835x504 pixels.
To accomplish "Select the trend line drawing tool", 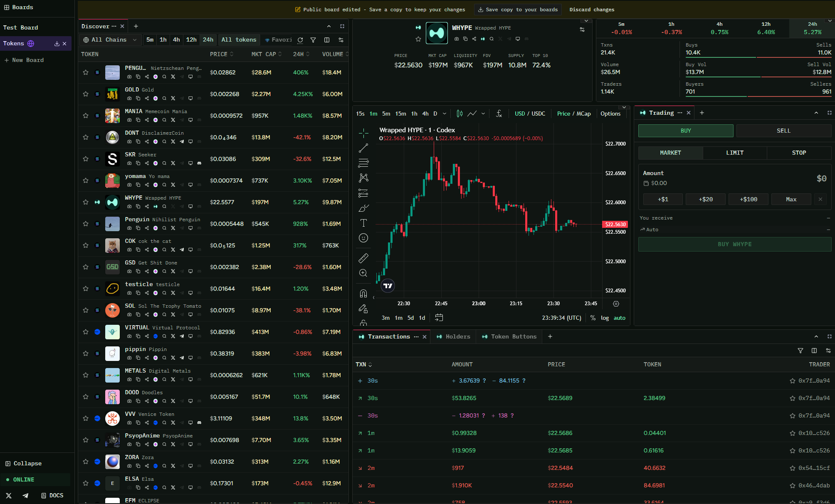I will coord(363,148).
